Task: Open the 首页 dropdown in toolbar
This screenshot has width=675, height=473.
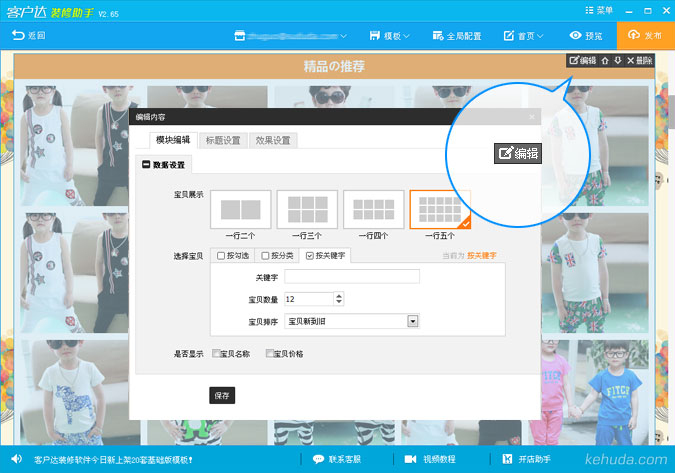Action: pyautogui.click(x=523, y=35)
